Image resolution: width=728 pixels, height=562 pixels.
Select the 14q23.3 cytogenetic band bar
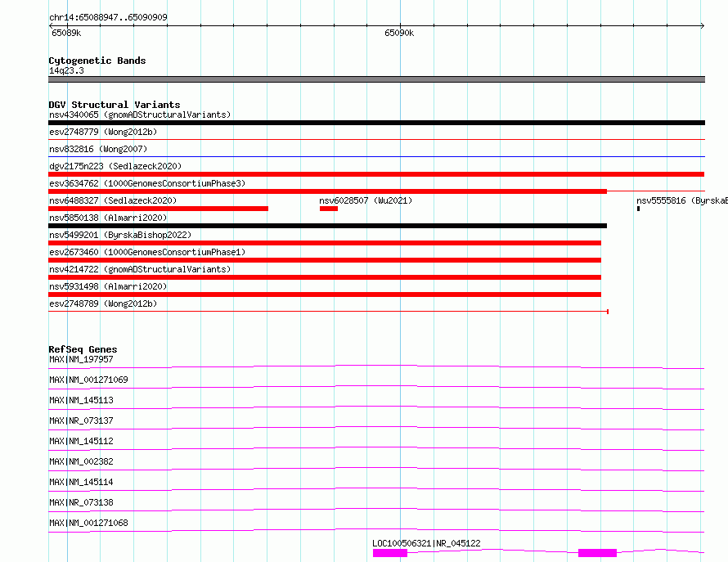click(376, 79)
